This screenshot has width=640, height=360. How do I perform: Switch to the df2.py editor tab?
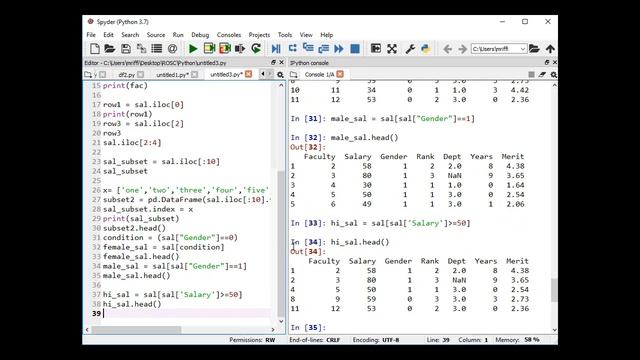coord(126,75)
